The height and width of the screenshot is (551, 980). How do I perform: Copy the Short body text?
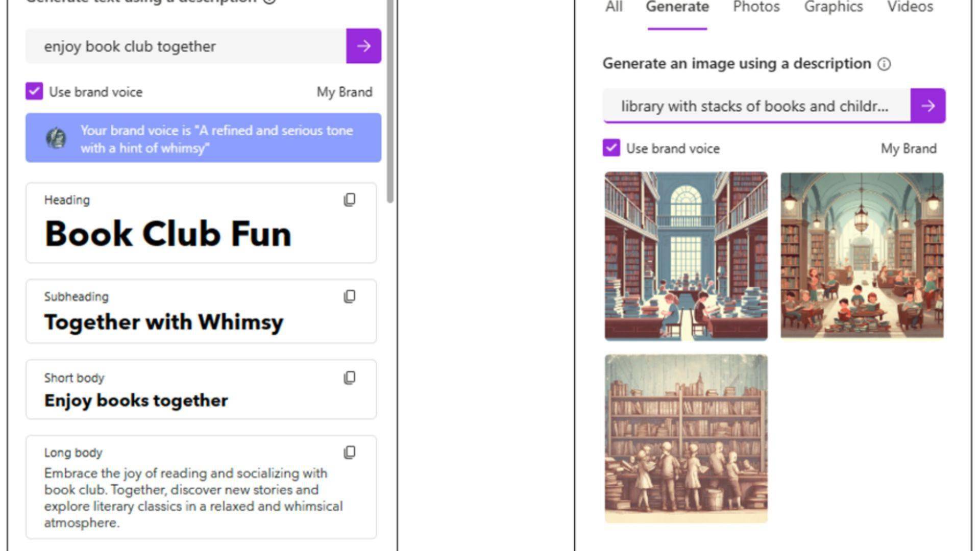(350, 378)
